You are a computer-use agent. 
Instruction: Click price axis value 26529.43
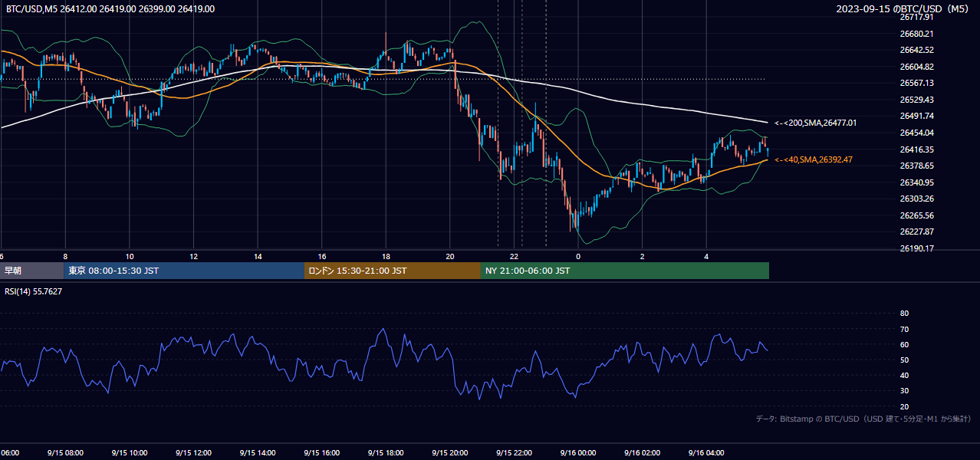(x=916, y=100)
